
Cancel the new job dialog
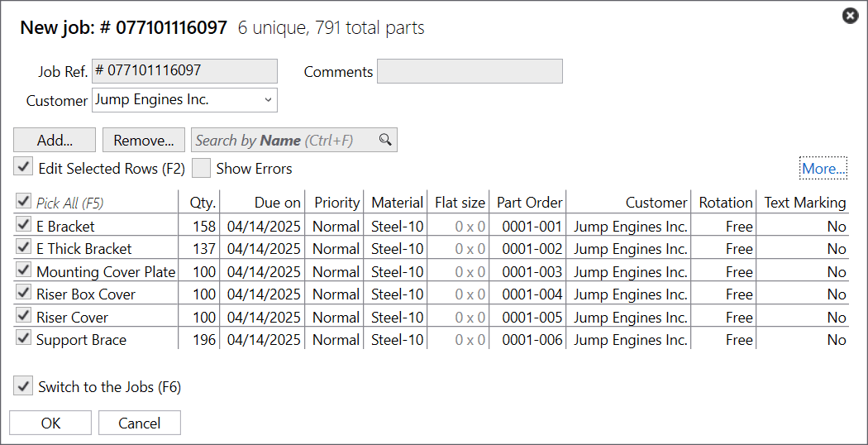click(140, 423)
